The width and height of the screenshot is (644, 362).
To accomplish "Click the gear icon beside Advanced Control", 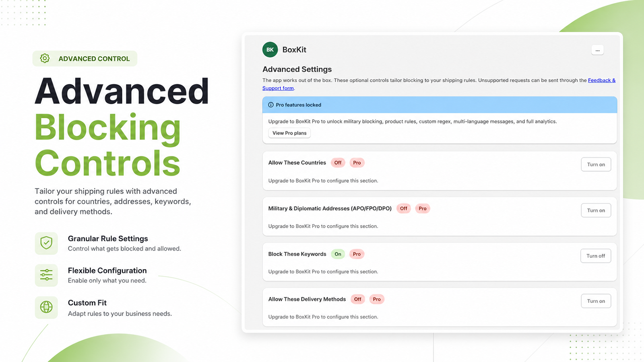I will pos(45,59).
